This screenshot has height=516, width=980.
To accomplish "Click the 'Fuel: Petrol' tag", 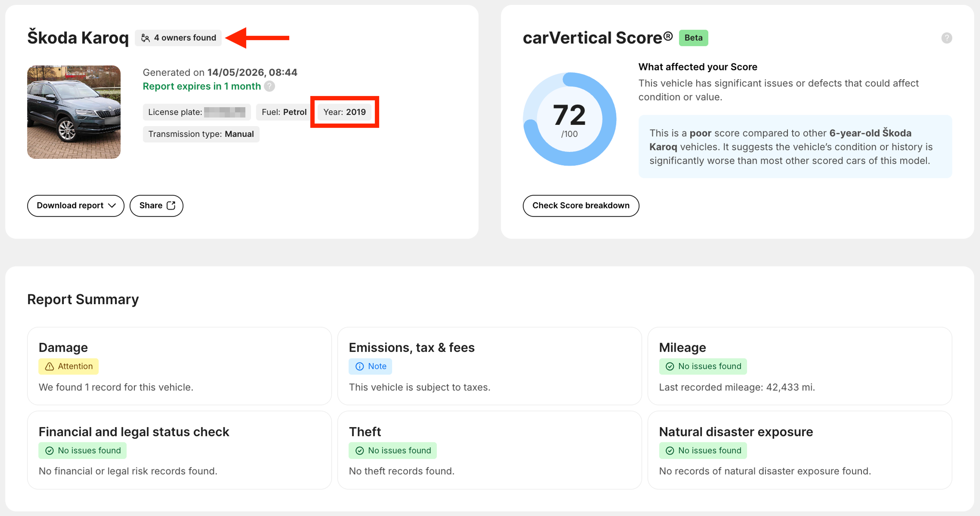I will coord(284,112).
